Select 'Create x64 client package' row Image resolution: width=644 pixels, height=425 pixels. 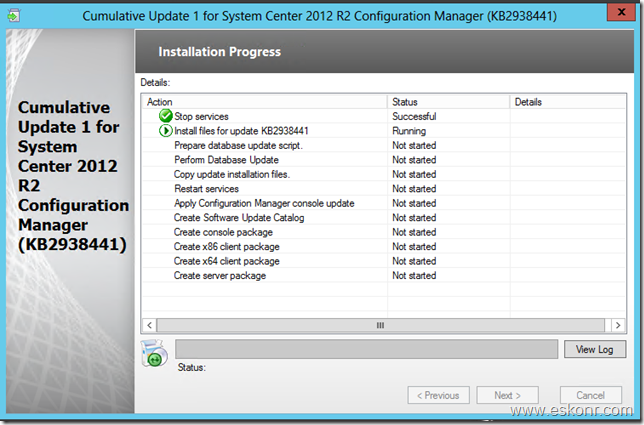tap(384, 261)
